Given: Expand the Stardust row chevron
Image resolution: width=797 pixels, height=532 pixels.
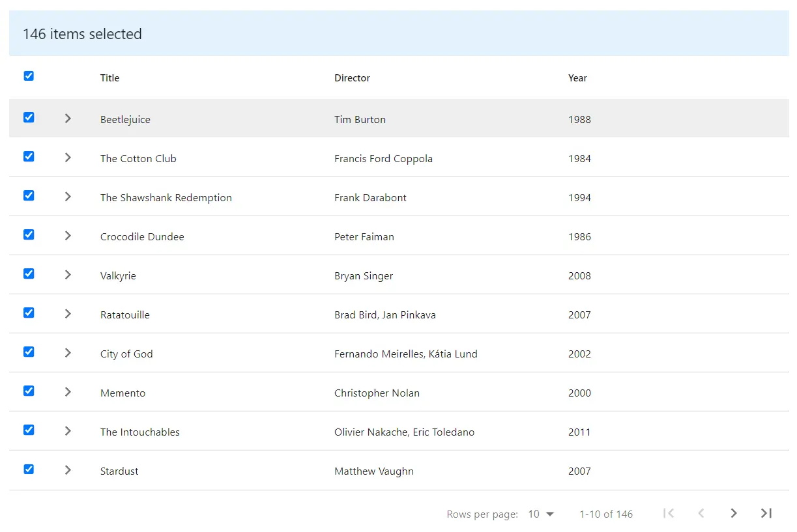Looking at the screenshot, I should (x=68, y=470).
